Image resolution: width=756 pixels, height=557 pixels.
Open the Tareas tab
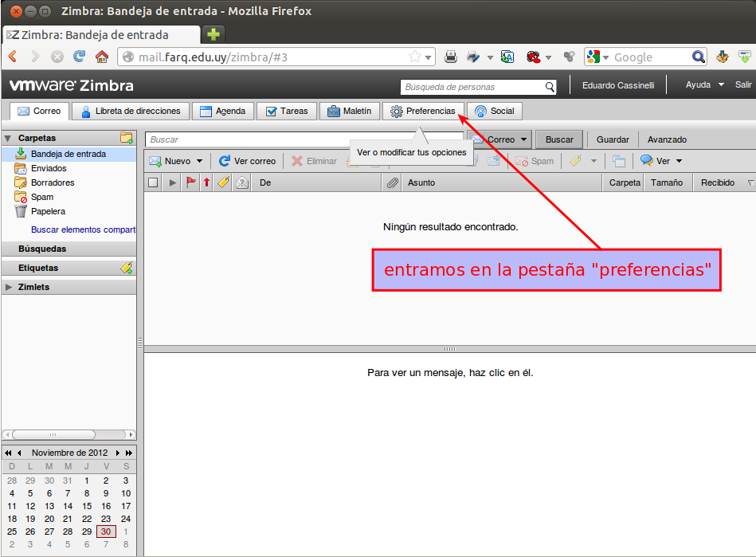coord(287,111)
